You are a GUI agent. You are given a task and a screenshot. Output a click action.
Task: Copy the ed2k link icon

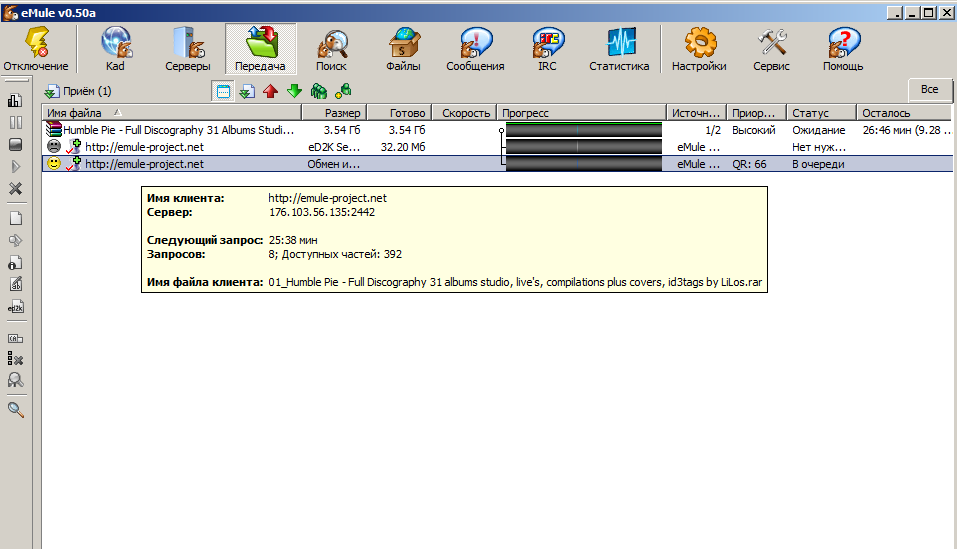coord(15,307)
